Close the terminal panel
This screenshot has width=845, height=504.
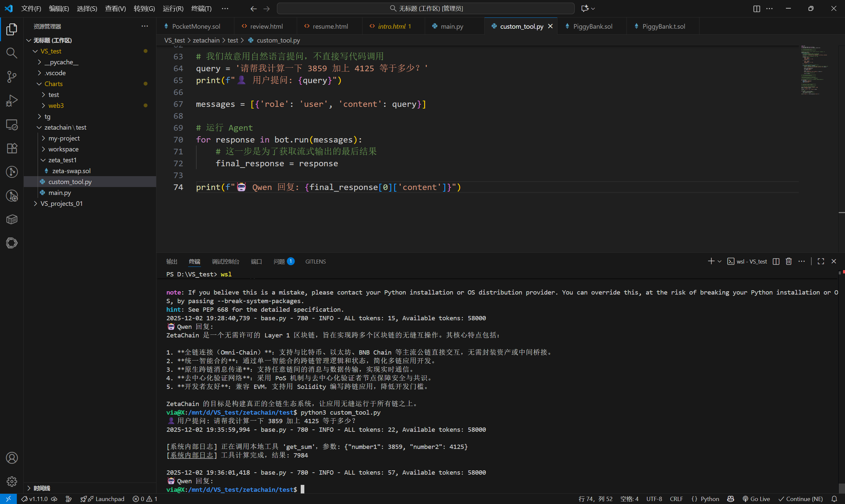[834, 261]
